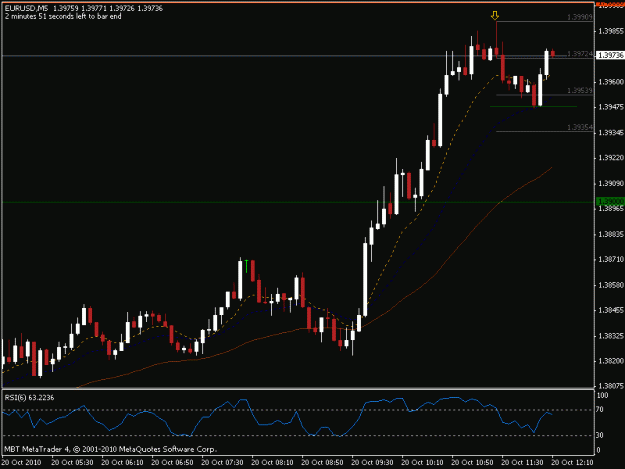The image size is (625, 469).
Task: Click the EURUSD,M5 chart title text
Action: pos(26,8)
